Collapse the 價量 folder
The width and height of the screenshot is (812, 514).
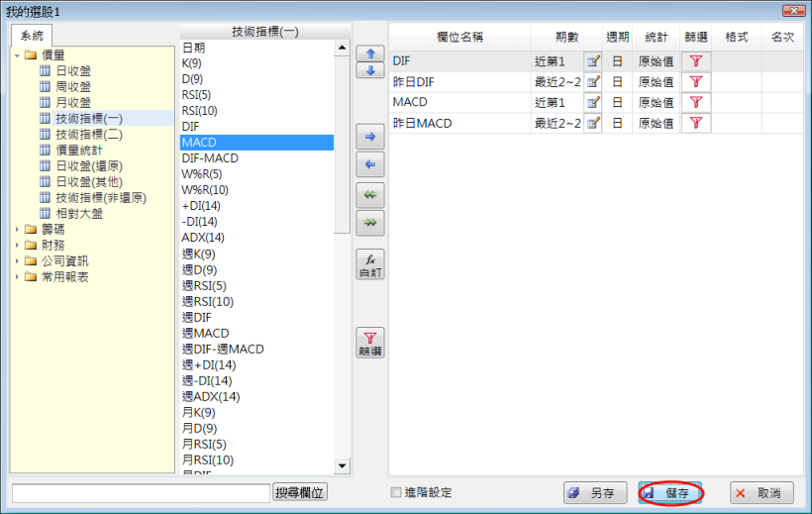click(18, 55)
